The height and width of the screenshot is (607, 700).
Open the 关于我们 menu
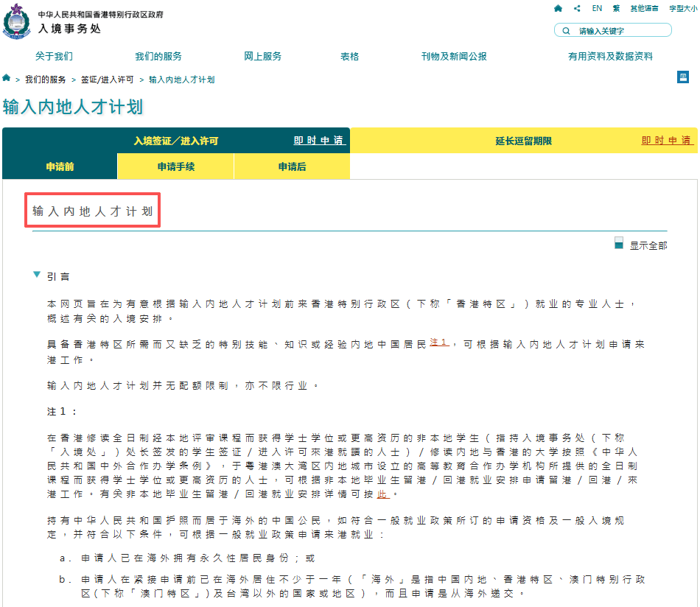(x=54, y=56)
